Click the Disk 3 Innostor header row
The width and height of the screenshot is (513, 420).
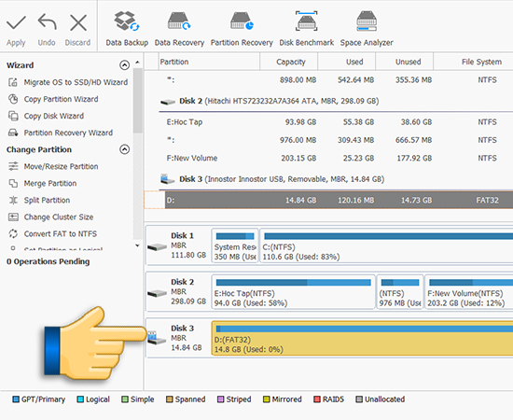[x=336, y=179]
